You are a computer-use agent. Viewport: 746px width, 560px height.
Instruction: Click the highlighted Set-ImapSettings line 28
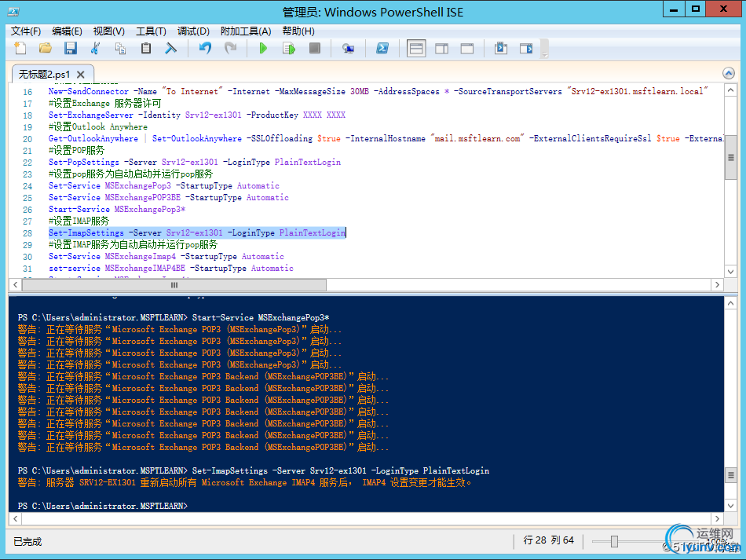[x=197, y=232]
